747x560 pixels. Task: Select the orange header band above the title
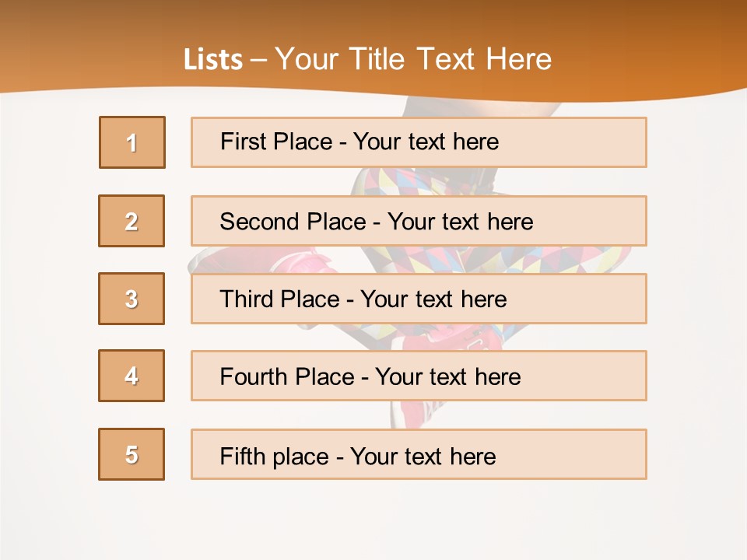click(x=373, y=19)
